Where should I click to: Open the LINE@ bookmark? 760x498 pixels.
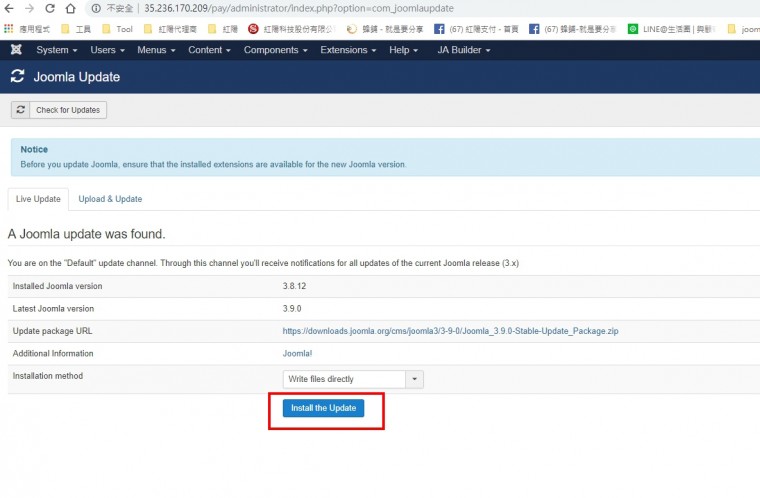click(x=671, y=29)
